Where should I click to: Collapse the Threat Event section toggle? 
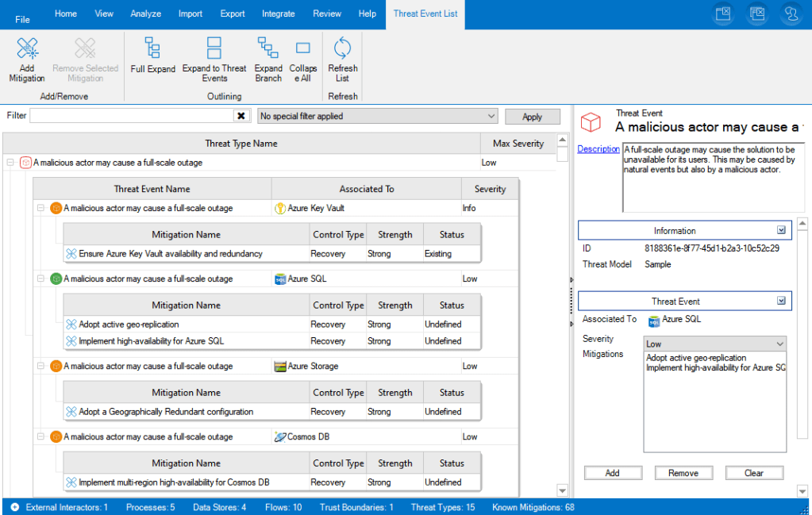[781, 301]
